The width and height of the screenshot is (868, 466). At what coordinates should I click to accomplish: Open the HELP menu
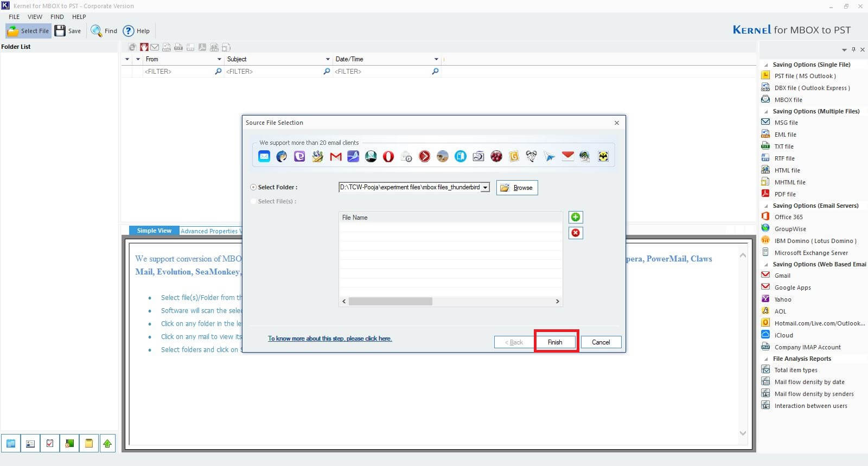coord(79,17)
